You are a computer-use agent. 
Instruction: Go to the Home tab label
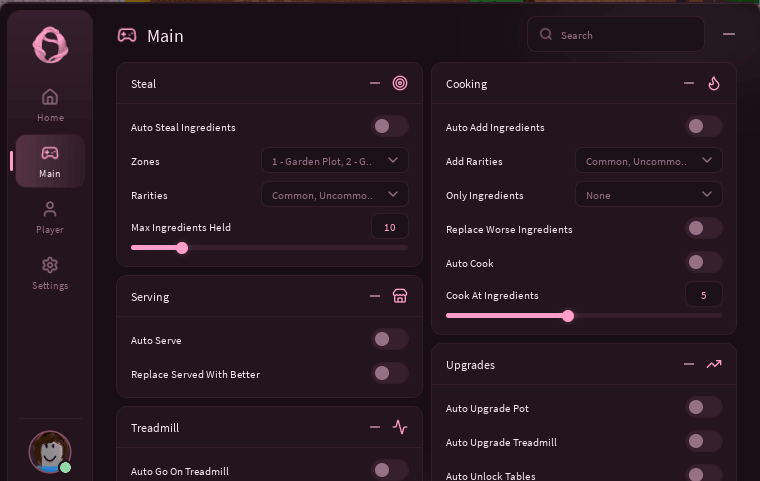(50, 118)
